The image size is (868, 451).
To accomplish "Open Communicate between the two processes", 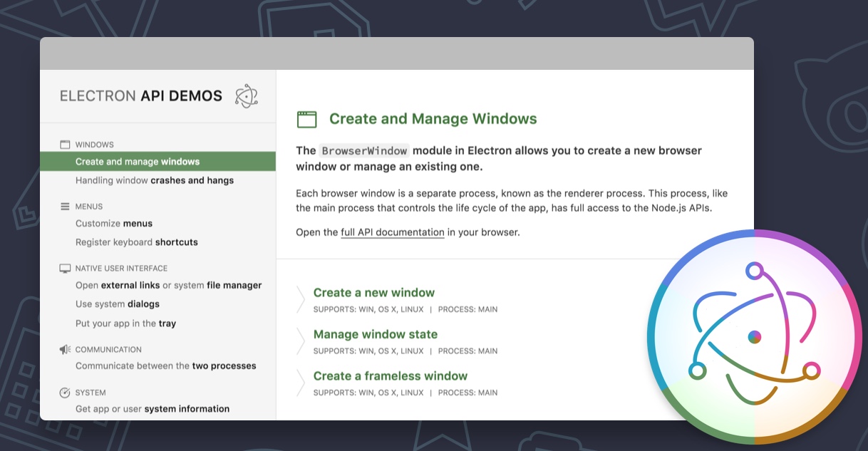I will 166,366.
